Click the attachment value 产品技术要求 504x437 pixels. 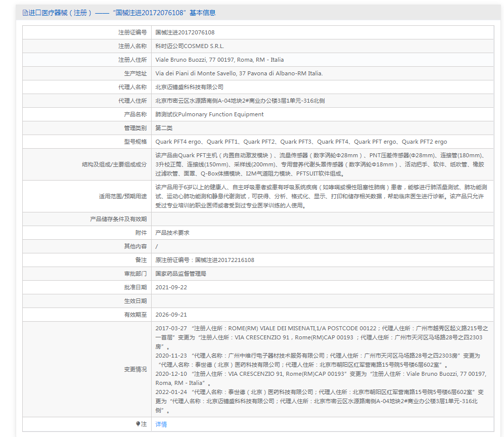click(172, 233)
